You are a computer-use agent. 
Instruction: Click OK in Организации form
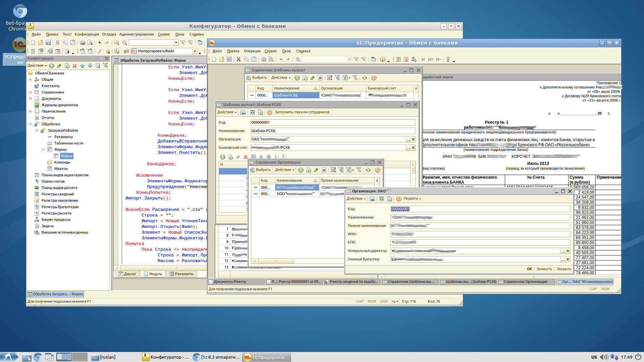point(529,269)
